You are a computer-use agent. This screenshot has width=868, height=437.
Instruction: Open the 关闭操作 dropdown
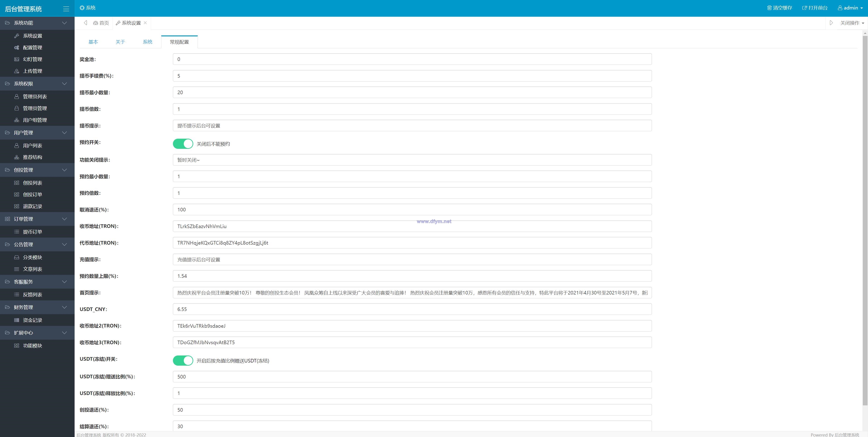coord(852,23)
